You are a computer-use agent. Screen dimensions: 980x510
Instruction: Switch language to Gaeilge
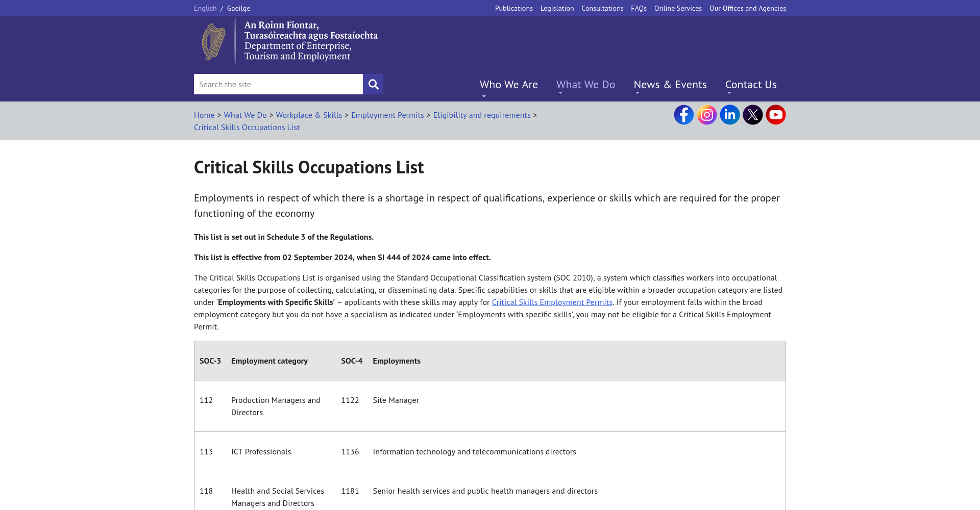(x=238, y=8)
